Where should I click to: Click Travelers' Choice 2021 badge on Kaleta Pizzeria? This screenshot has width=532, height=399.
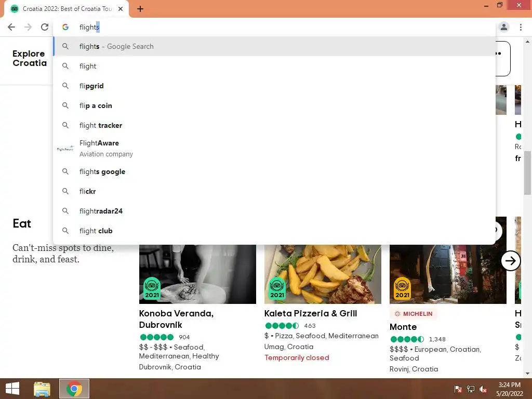277,288
